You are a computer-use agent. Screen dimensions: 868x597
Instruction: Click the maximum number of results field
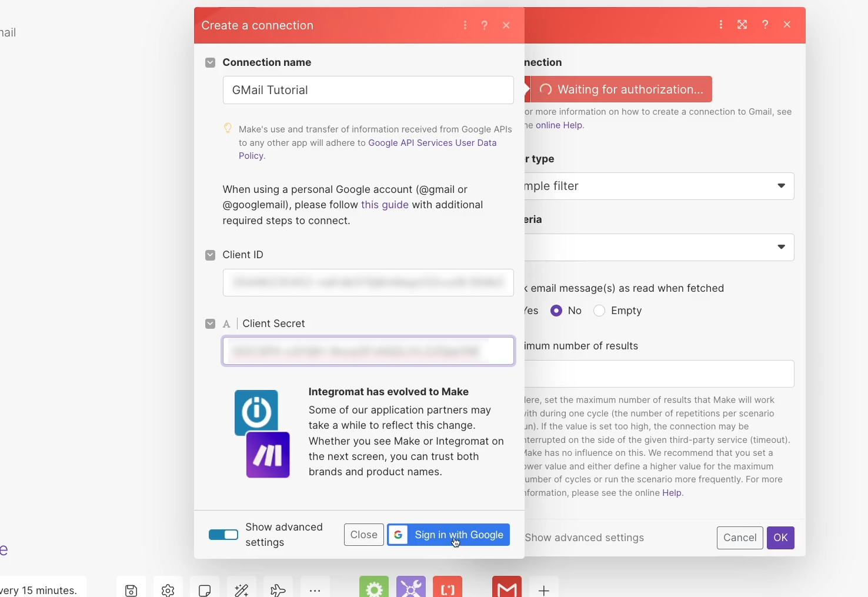coord(659,373)
